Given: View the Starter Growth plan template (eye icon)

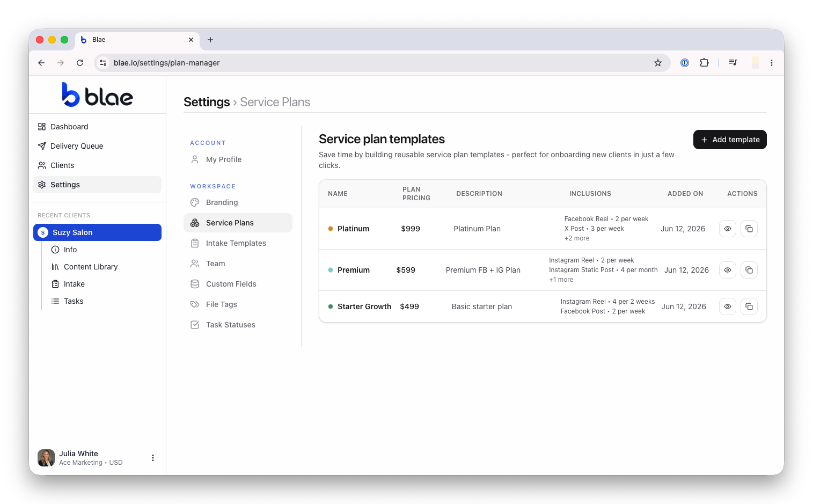Looking at the screenshot, I should coord(727,306).
